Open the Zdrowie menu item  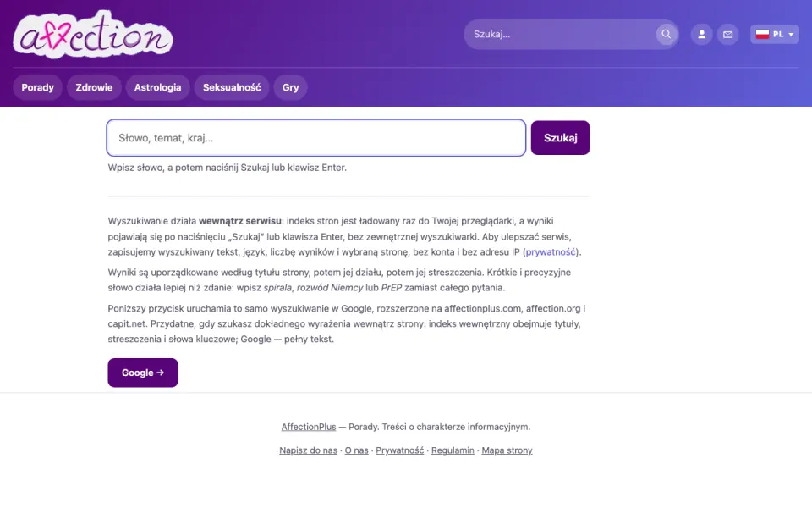(94, 87)
